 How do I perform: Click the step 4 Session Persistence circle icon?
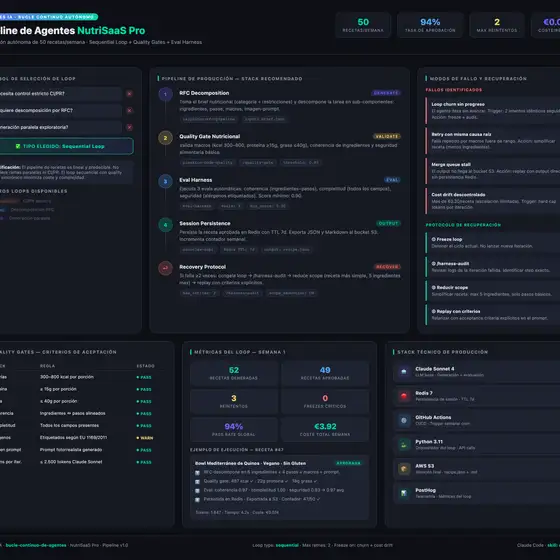pyautogui.click(x=165, y=225)
